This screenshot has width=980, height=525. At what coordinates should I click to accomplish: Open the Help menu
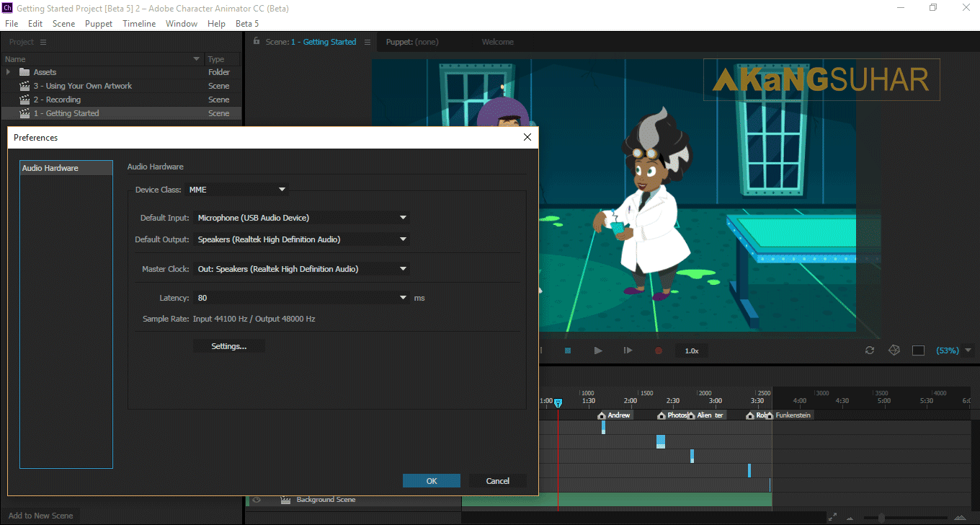click(216, 24)
